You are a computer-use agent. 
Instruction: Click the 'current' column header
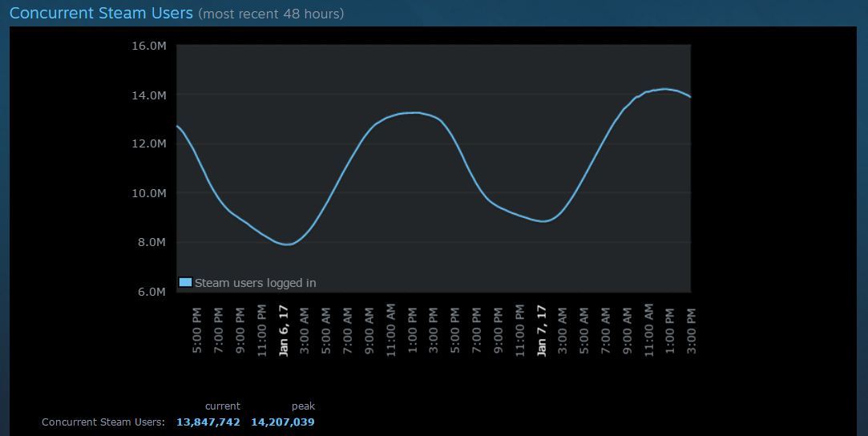(x=222, y=406)
